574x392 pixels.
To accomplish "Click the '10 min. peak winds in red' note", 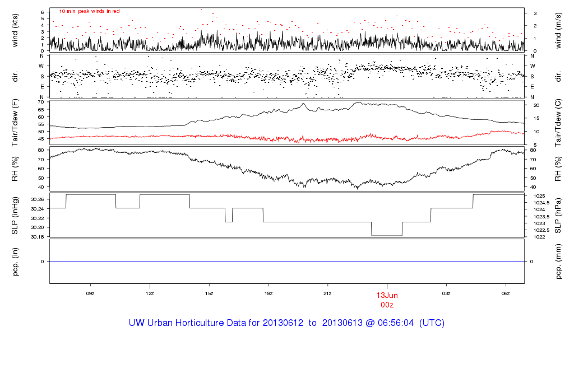I will (x=89, y=11).
